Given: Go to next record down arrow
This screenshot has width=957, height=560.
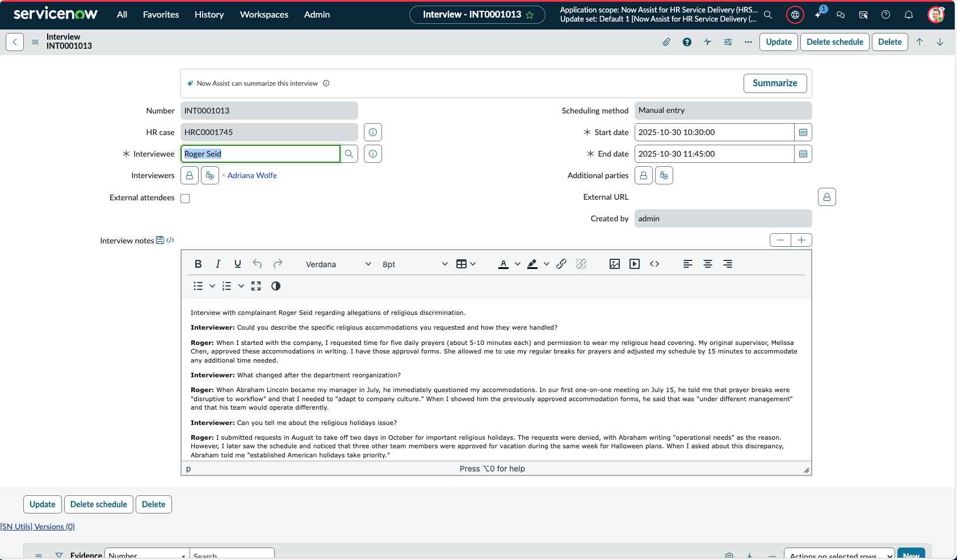Looking at the screenshot, I should pos(940,42).
